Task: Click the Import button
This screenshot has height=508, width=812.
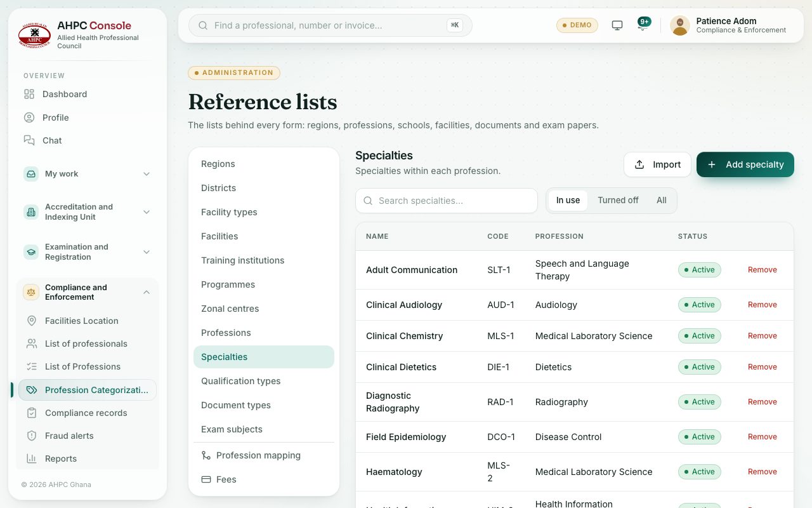Action: click(657, 164)
